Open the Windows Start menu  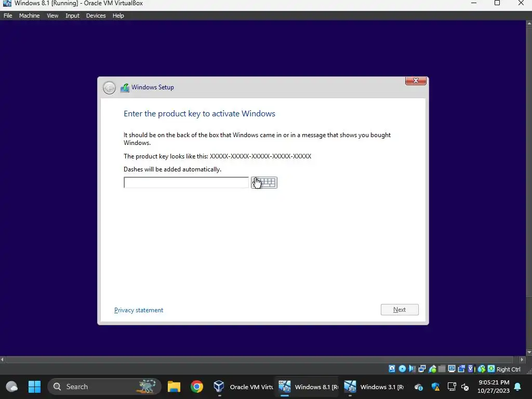(x=34, y=387)
